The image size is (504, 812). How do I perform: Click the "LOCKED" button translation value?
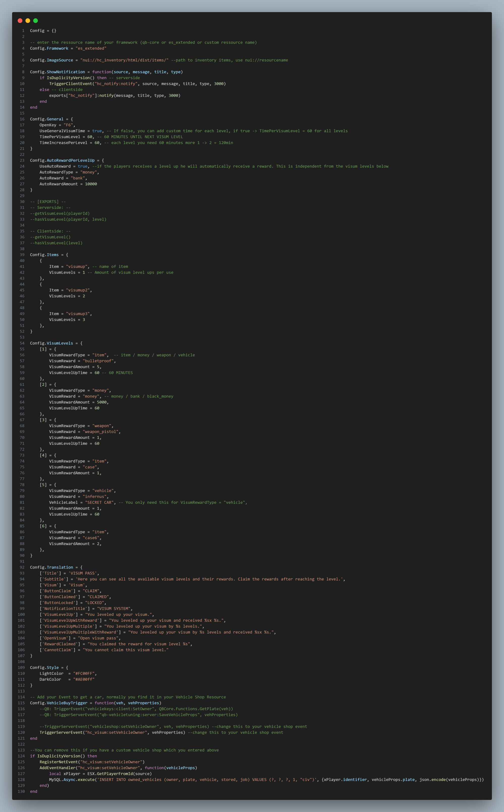pos(95,603)
